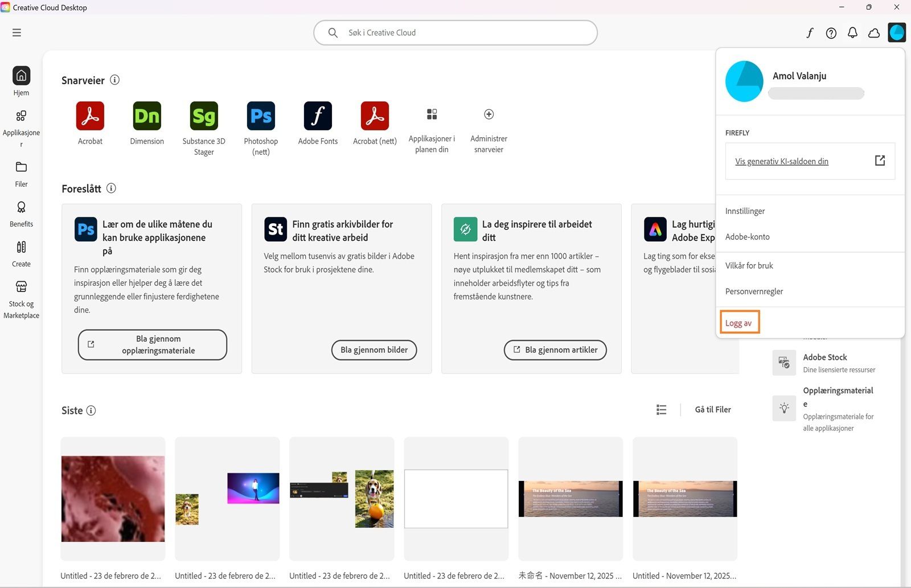Open fonts icon in top bar
The width and height of the screenshot is (911, 588).
pos(810,33)
